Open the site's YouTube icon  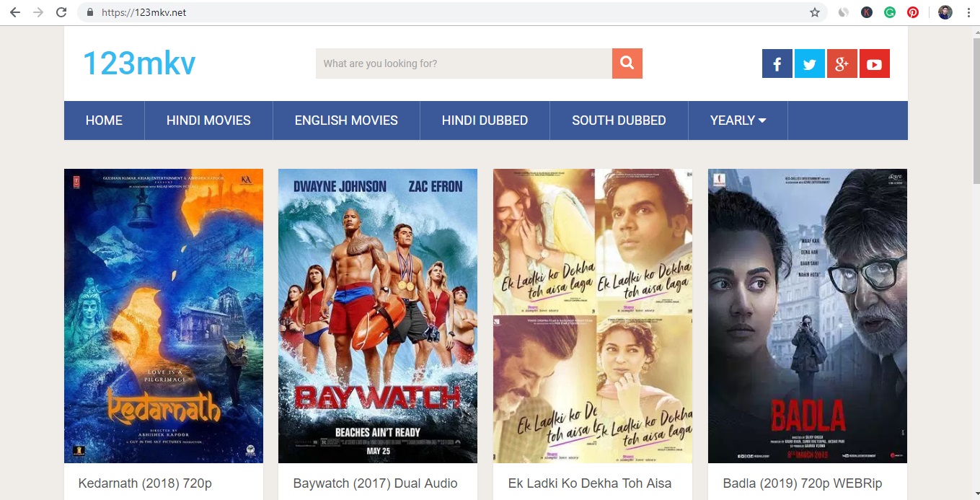(x=875, y=63)
